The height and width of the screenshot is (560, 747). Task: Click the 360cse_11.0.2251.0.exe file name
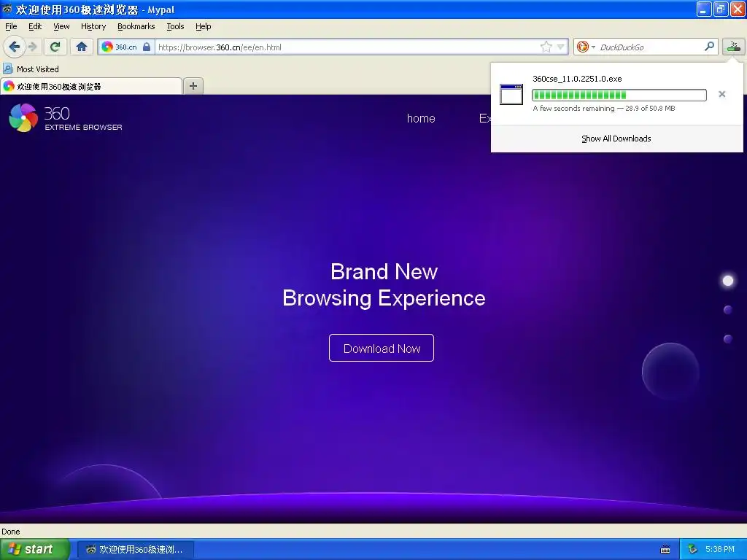577,79
